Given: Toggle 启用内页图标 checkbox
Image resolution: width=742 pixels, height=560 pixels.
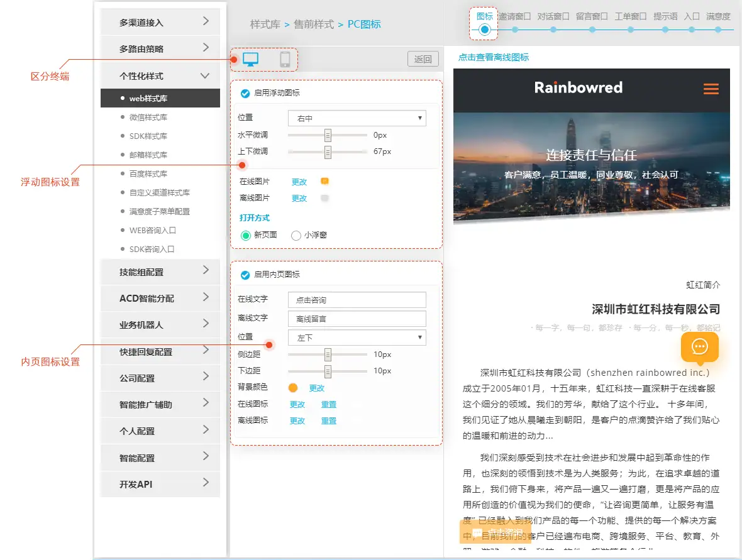Looking at the screenshot, I should click(245, 275).
